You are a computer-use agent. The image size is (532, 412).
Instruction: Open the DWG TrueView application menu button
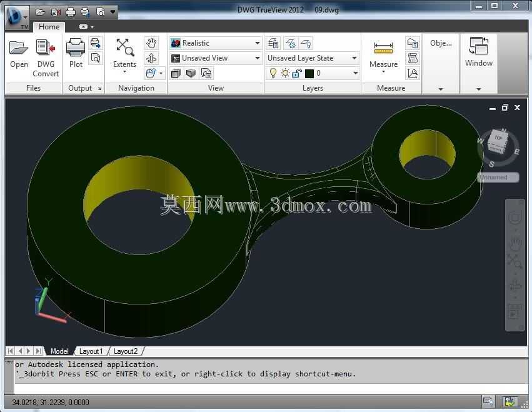(17, 18)
